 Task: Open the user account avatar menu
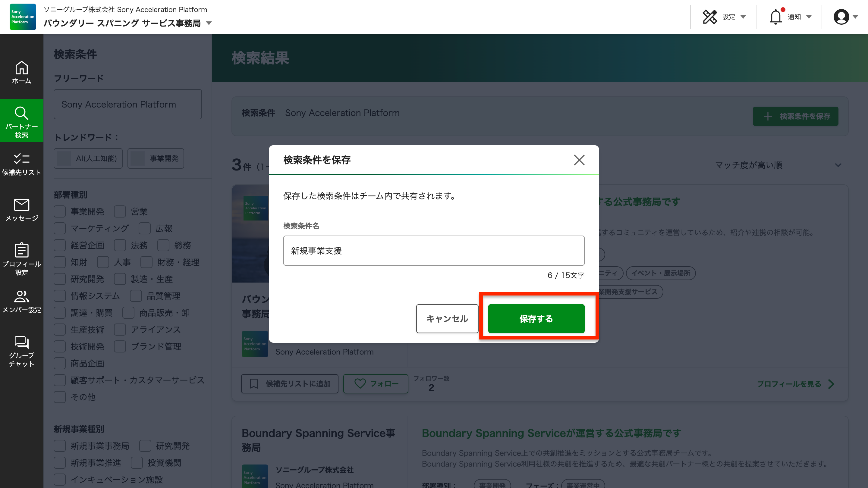(x=844, y=17)
